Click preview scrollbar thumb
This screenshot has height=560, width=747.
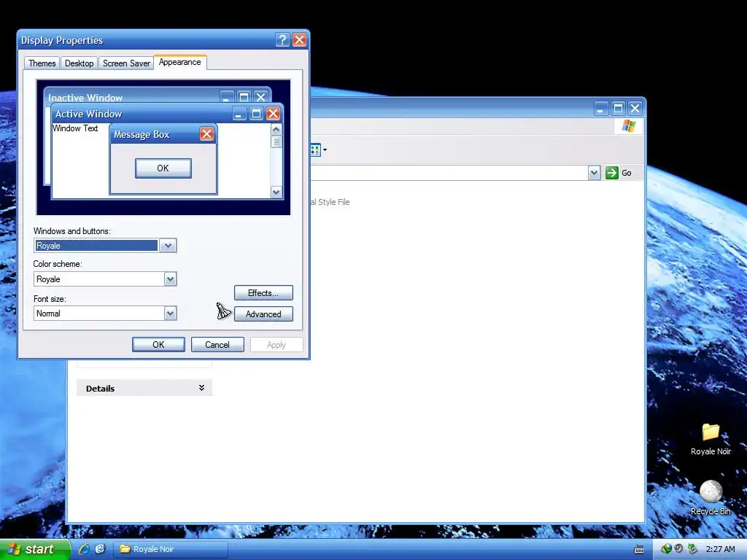click(276, 142)
